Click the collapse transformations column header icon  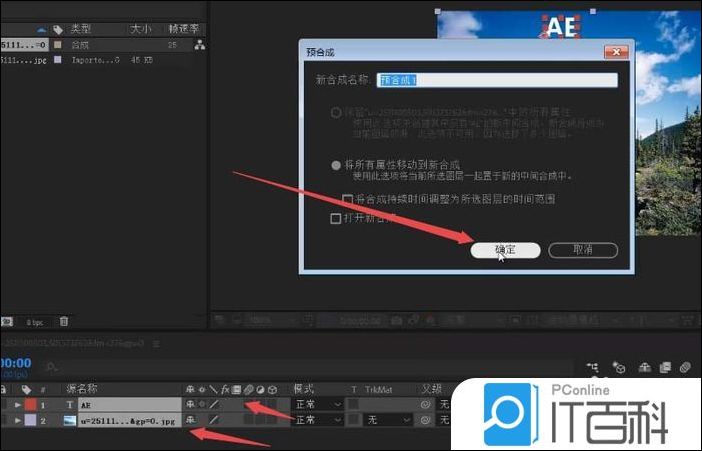[202, 389]
